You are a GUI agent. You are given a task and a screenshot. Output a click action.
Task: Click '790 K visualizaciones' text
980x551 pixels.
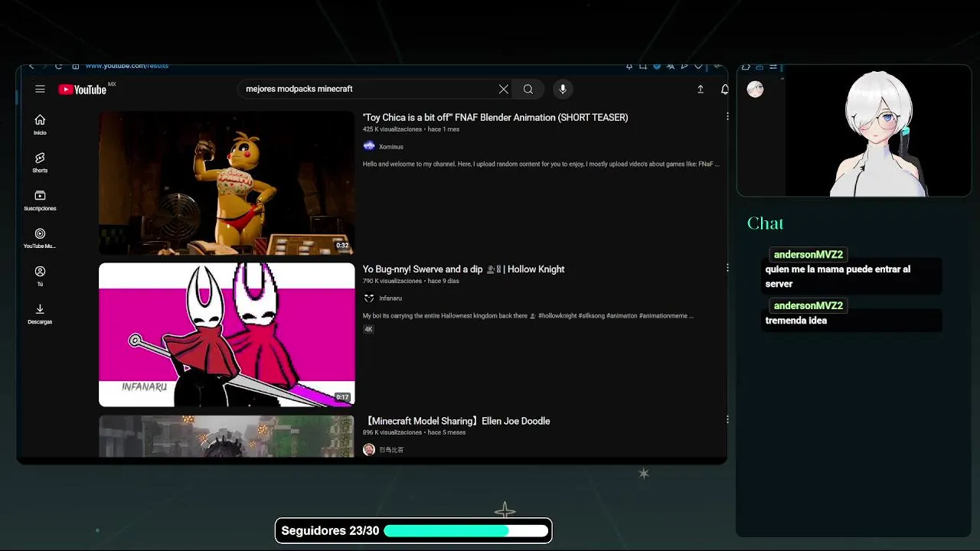pos(392,281)
